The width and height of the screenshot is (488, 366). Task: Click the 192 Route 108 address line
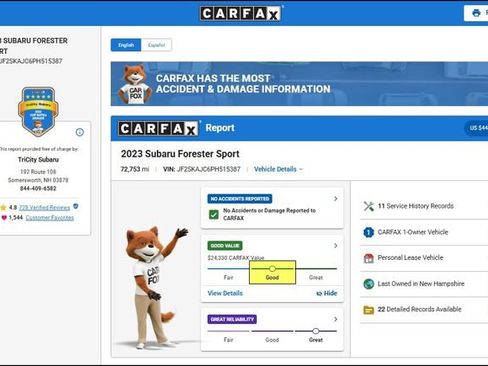coord(38,172)
